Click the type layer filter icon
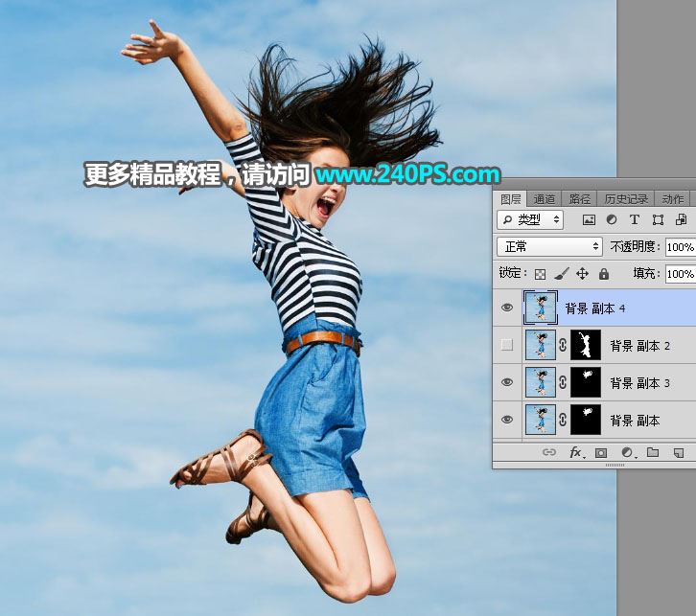Viewport: 696px width, 616px height. click(x=635, y=220)
